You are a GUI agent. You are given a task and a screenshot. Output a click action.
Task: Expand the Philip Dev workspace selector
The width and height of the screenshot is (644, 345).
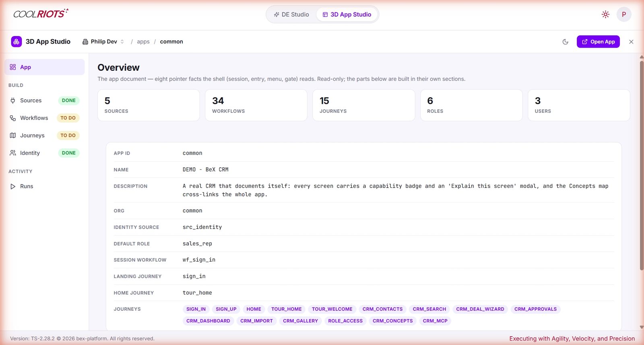[x=103, y=42]
